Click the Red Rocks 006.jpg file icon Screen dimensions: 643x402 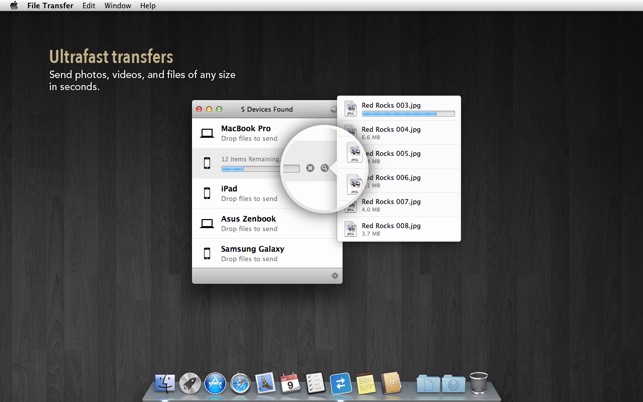355,184
